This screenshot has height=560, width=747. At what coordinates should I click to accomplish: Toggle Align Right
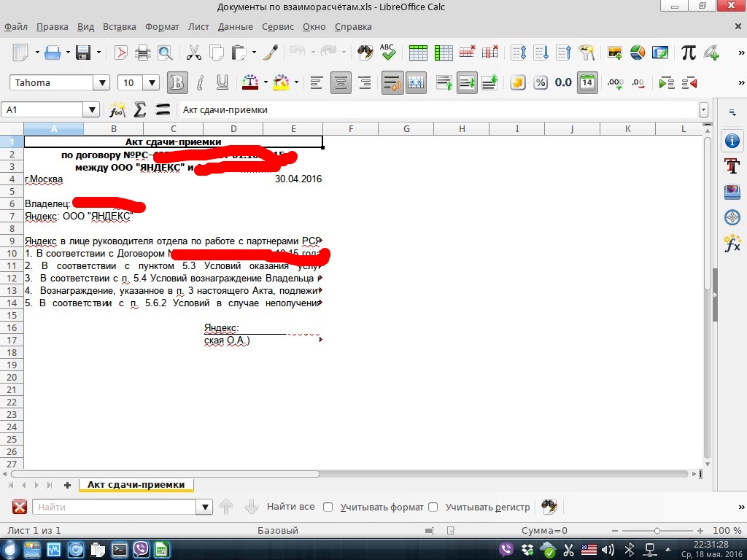click(x=365, y=83)
